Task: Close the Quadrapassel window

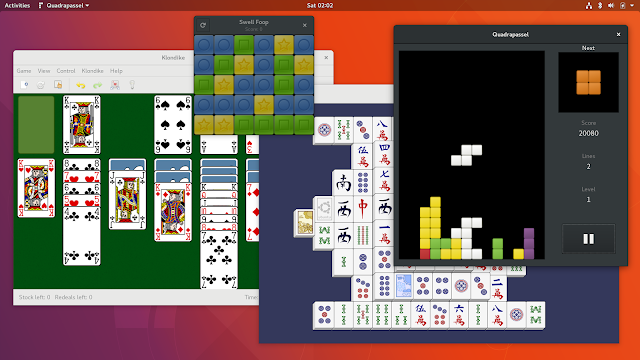Action: click(x=618, y=35)
